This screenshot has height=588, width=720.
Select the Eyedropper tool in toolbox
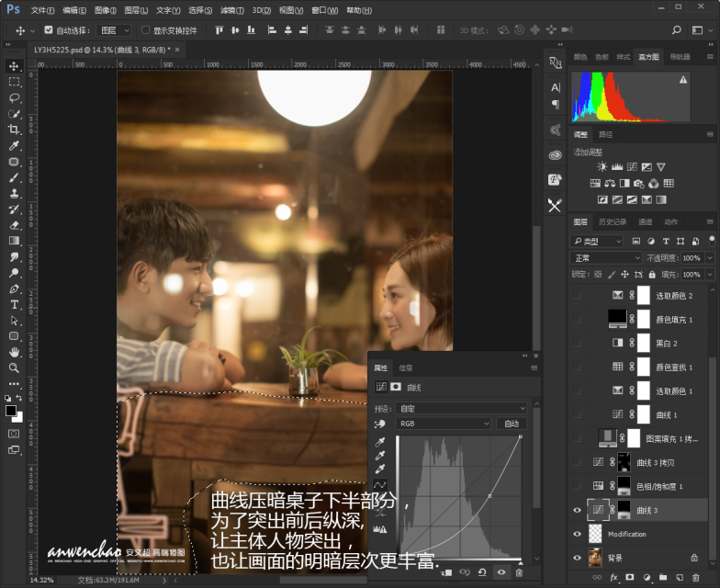14,145
